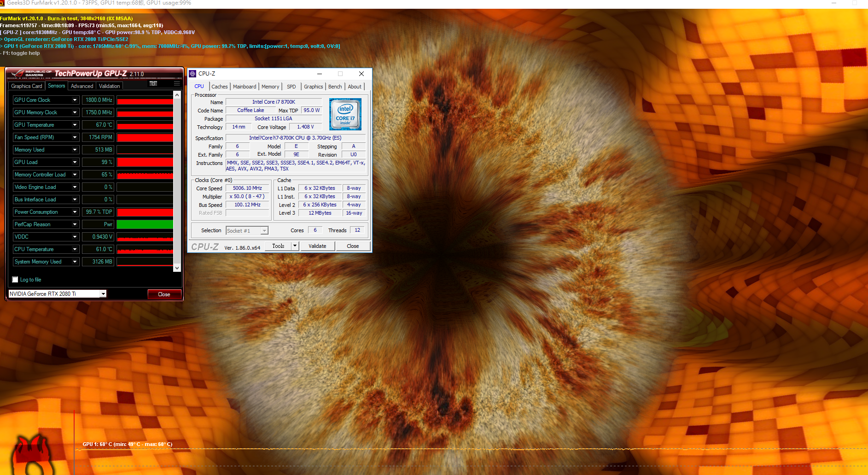
Task: Open the Video Engine Load dropdown
Action: tap(75, 187)
